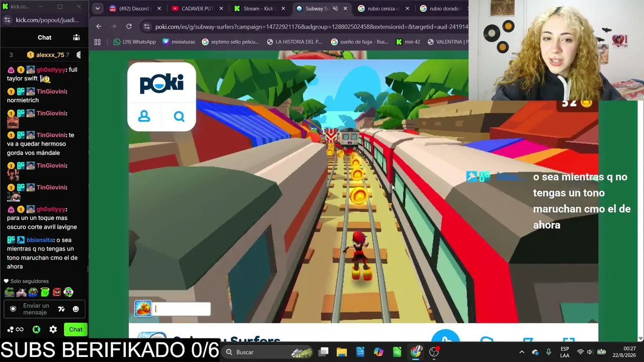Click username gh0stlyyy on the taylor swift message
The height and width of the screenshot is (362, 644).
coord(51,70)
